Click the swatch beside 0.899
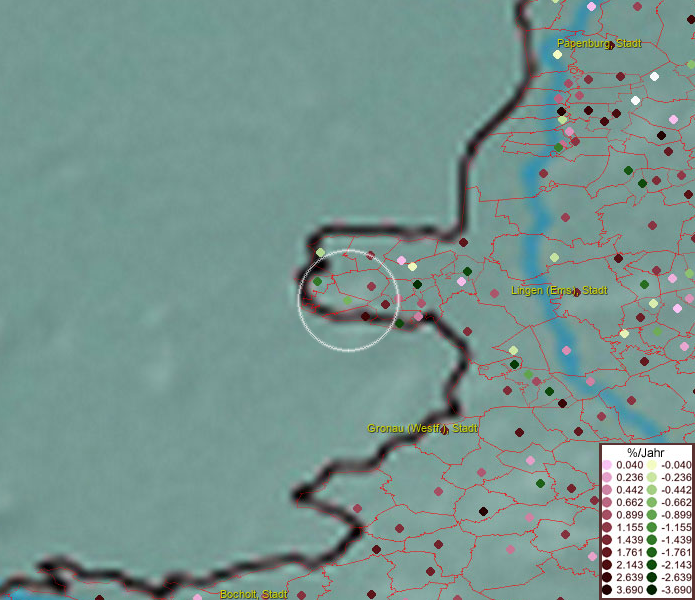 pos(607,515)
